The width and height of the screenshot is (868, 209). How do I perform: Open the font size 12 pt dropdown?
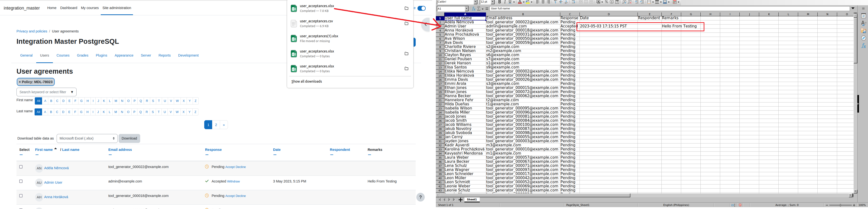493,2
